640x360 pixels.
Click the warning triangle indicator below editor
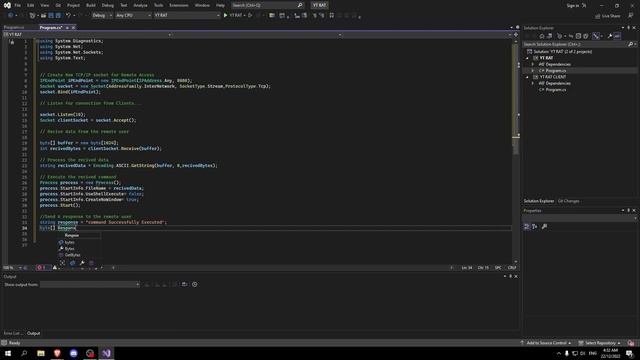55,268
